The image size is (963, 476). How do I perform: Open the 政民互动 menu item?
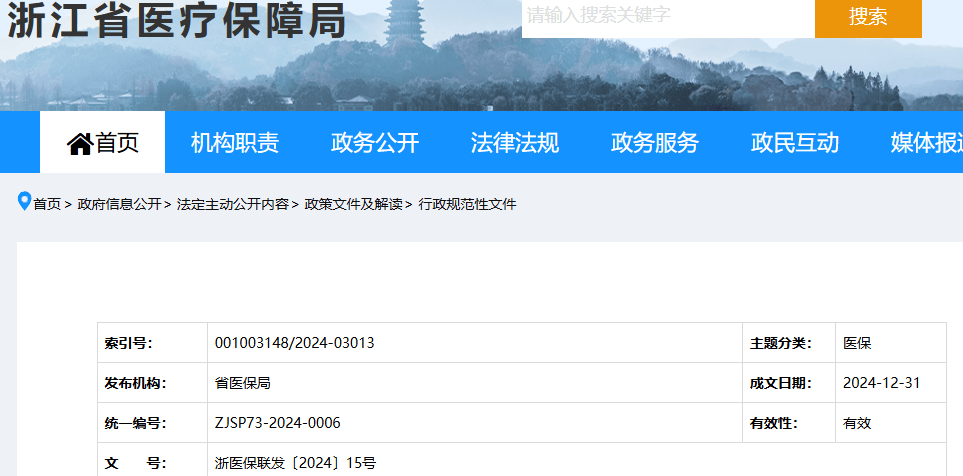pos(795,142)
